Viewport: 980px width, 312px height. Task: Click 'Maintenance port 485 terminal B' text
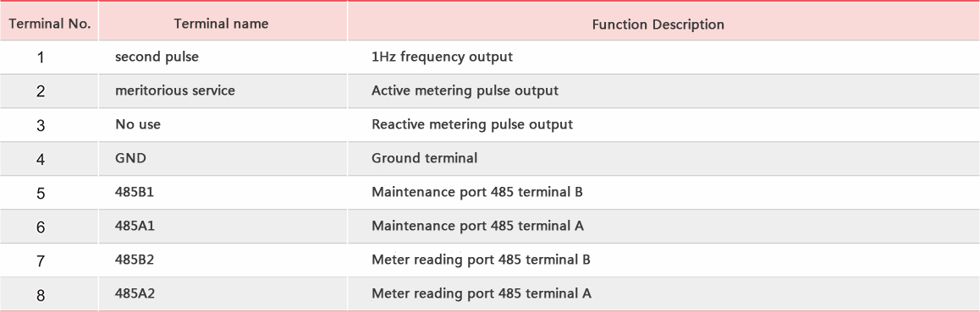(476, 192)
